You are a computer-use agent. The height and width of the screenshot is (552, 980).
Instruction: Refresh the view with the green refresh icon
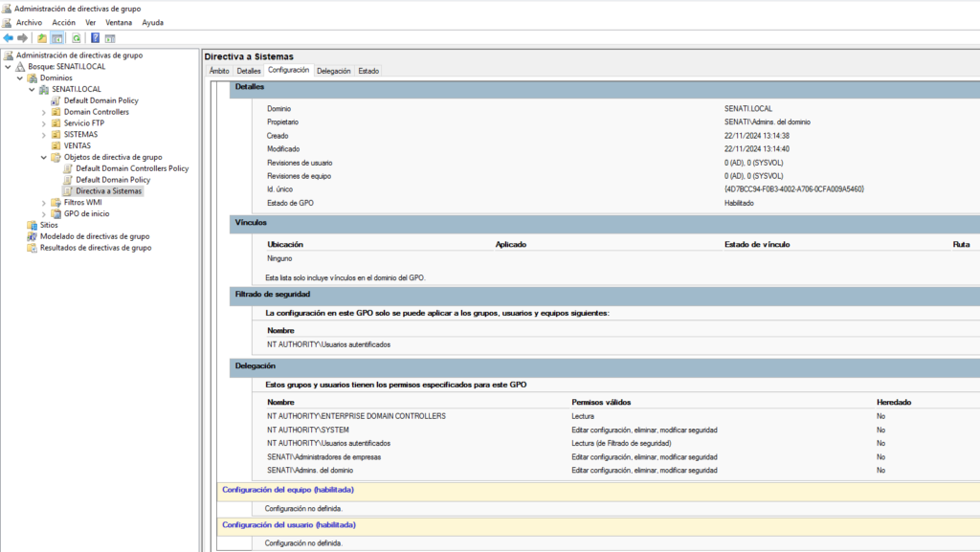[x=77, y=38]
